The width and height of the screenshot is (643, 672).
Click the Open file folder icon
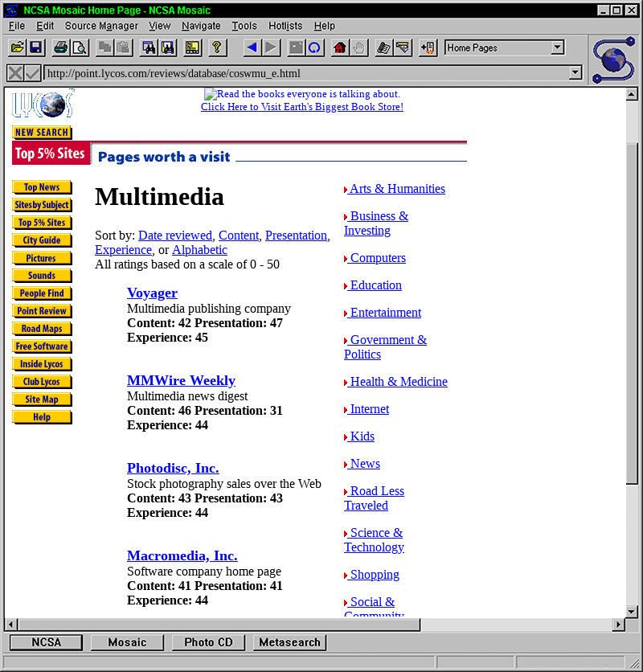click(x=17, y=48)
